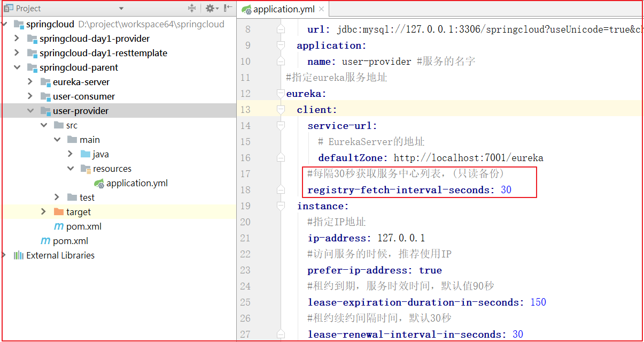Click the eureka-server module folder icon
This screenshot has width=644, height=342.
pyautogui.click(x=45, y=82)
